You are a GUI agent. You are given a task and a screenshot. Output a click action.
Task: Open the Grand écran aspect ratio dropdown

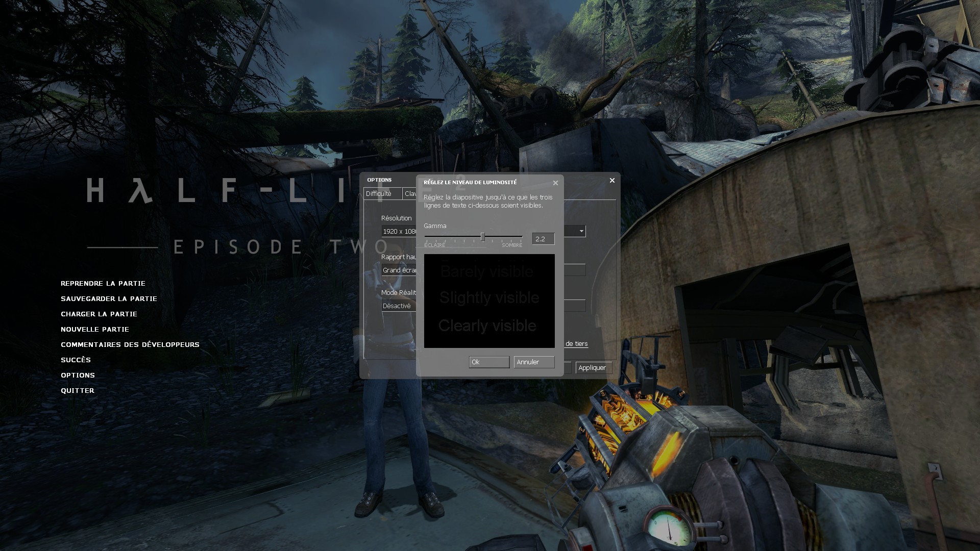399,270
